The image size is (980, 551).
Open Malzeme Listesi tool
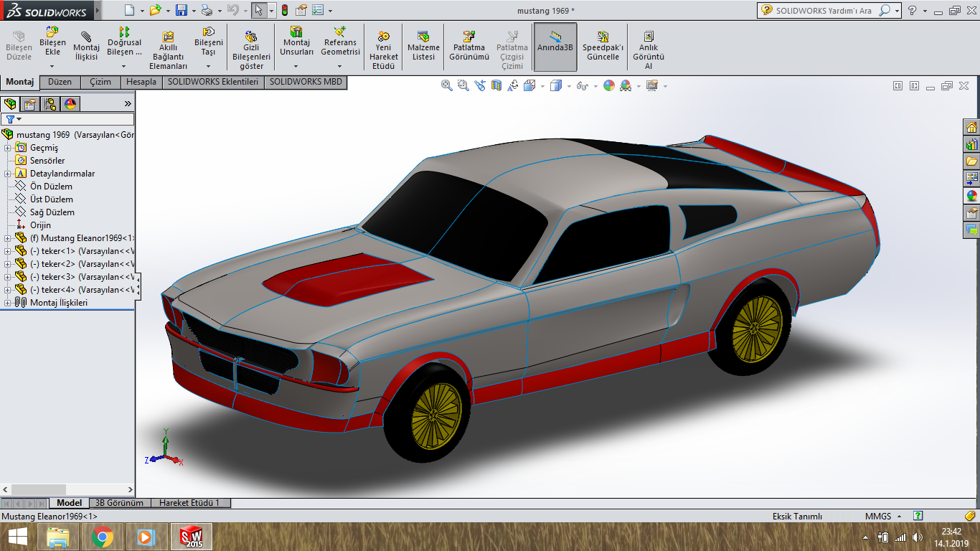click(x=423, y=46)
